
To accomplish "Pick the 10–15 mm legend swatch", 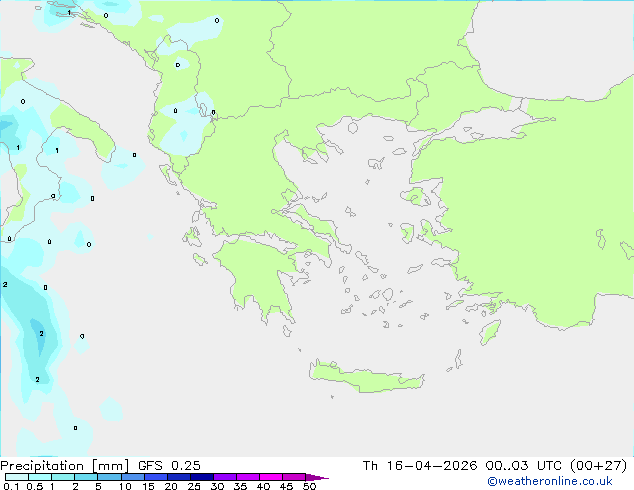I will [133, 477].
